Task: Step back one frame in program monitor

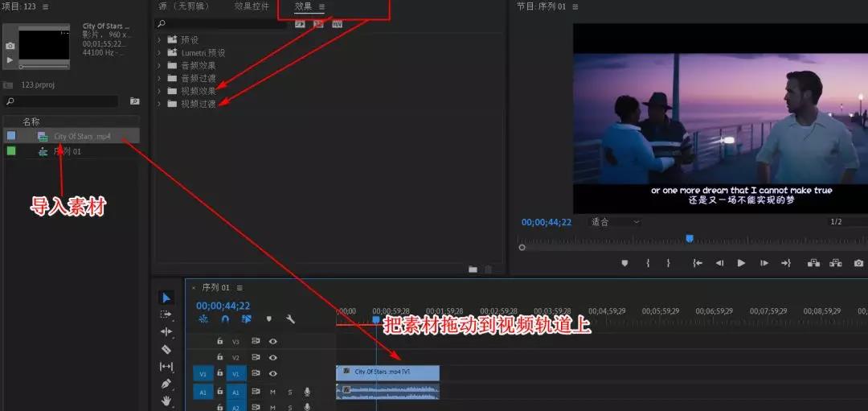Action: click(x=719, y=263)
